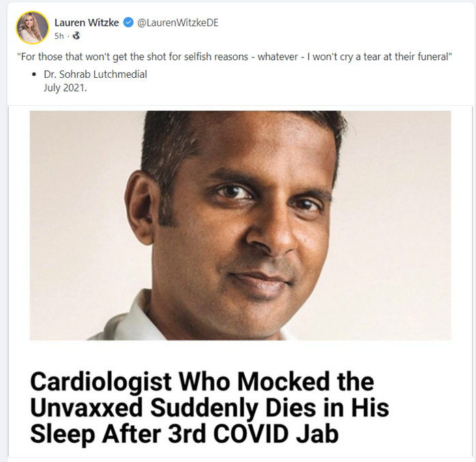Click the dot separator after the timestamp
This screenshot has width=476, height=462.
[69, 36]
